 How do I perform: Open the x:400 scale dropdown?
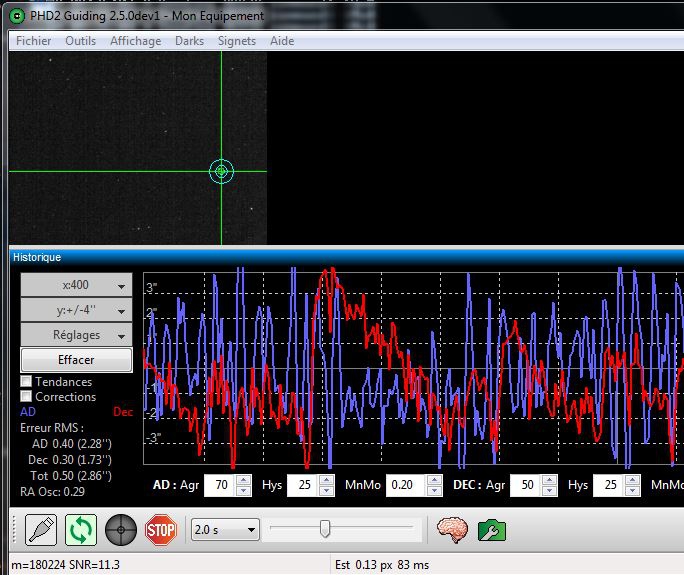(x=76, y=285)
